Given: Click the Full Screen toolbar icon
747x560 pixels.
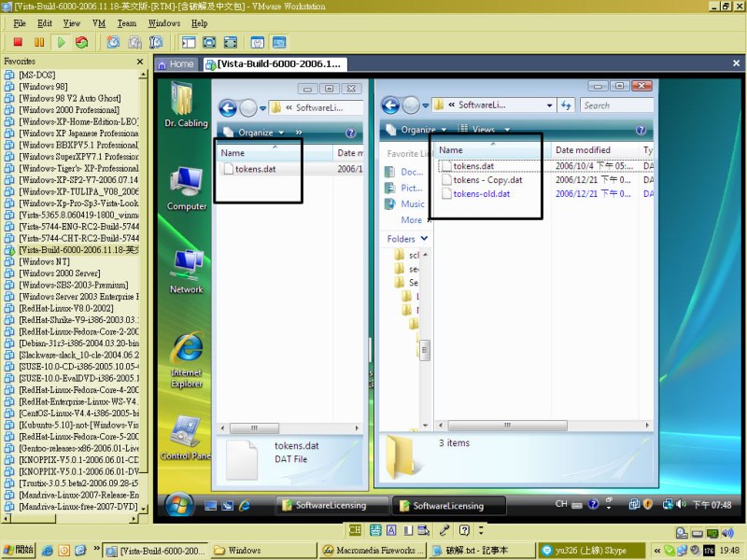Looking at the screenshot, I should click(x=230, y=42).
